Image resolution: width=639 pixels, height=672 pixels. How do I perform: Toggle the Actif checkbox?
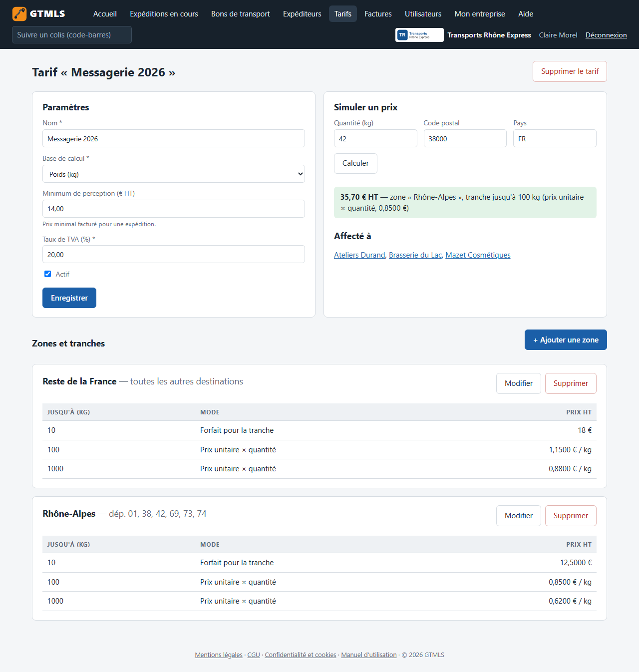[x=48, y=274]
